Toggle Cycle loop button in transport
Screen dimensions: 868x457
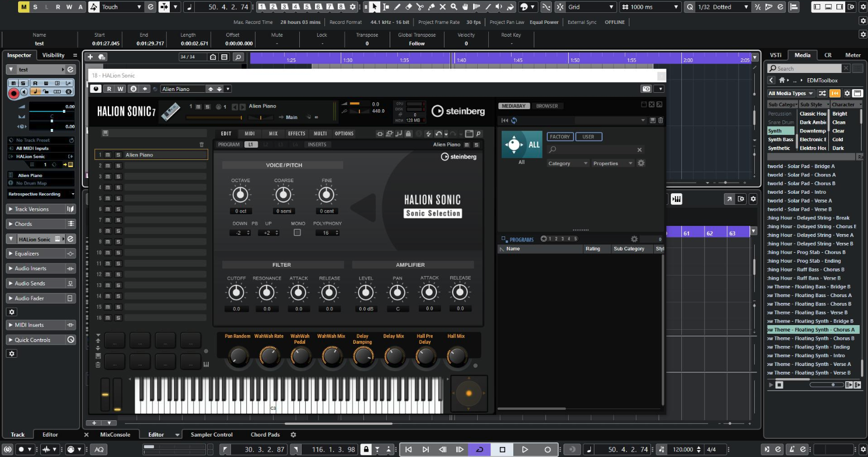480,449
